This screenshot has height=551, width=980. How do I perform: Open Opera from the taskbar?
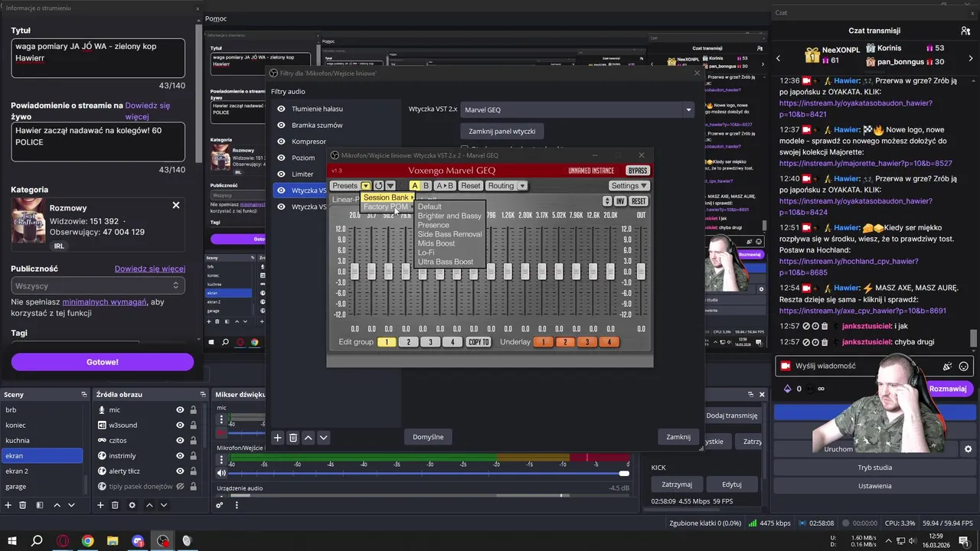[x=63, y=541]
